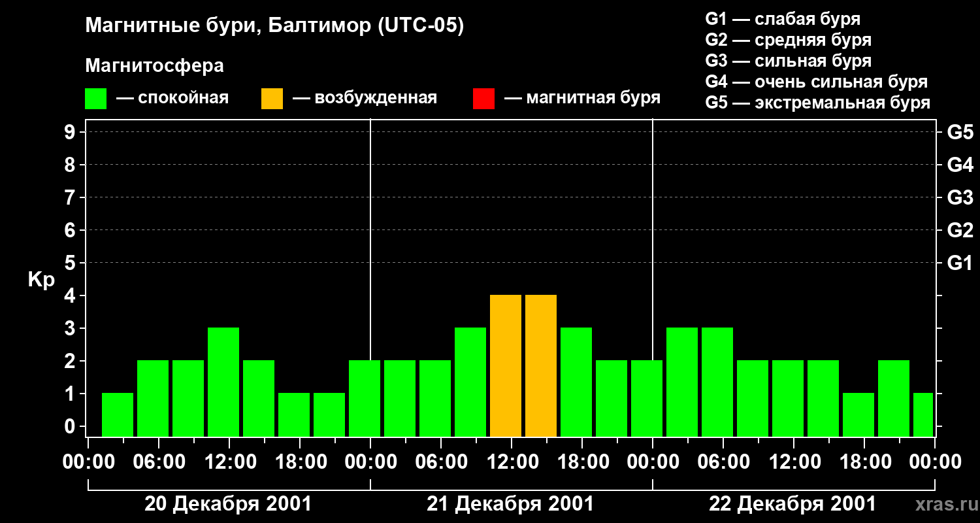Click the first orange Kp 4 bar on 21 December

506,365
